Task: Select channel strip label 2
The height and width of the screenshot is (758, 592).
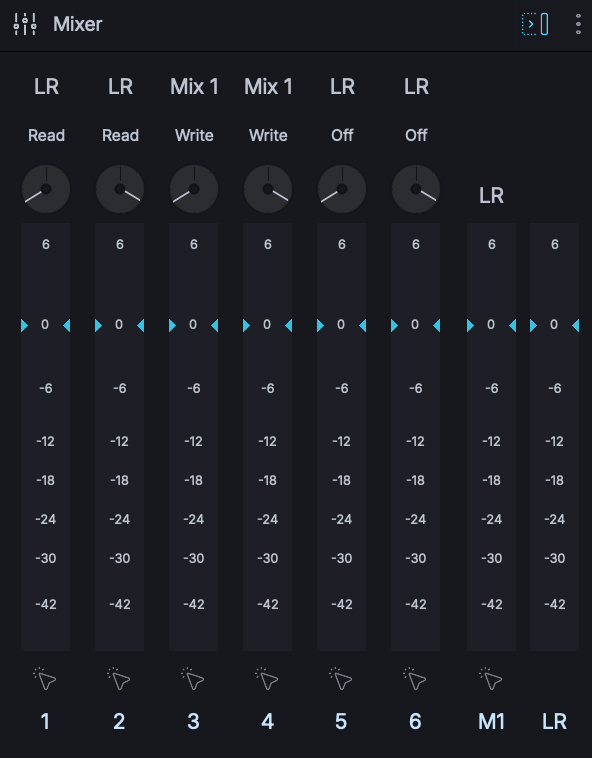Action: 119,721
